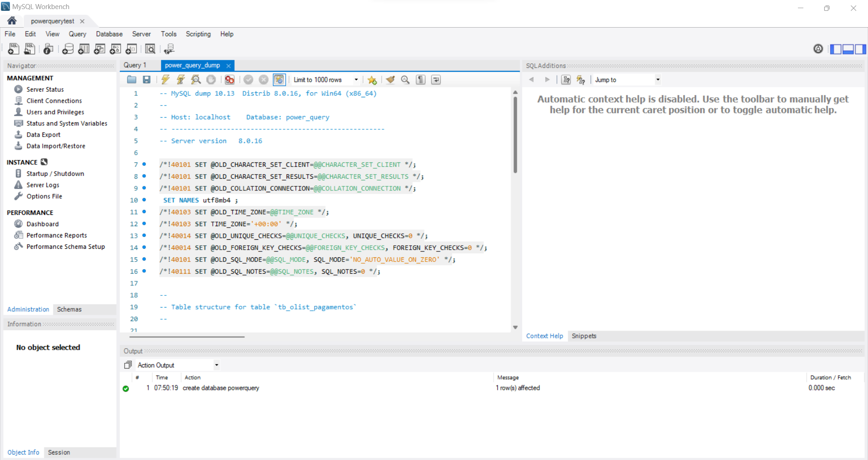Toggle the left sidebar panel
Image resolution: width=868 pixels, height=460 pixels.
(836, 49)
